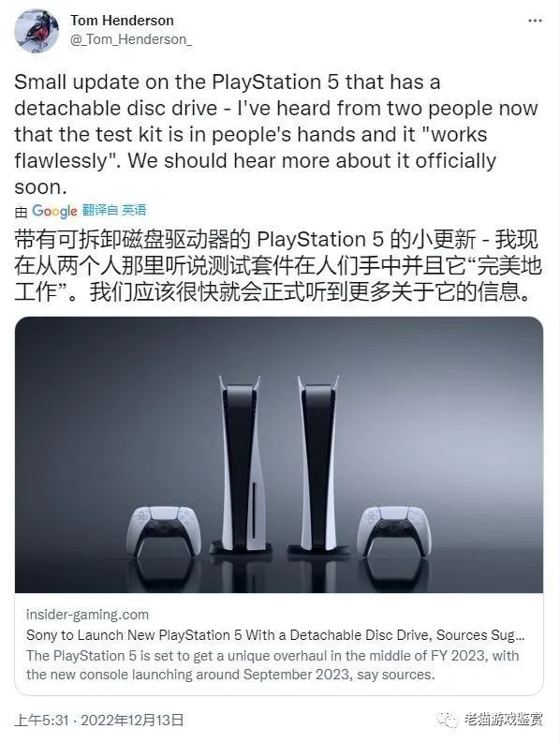Open the tweet's three-dot more menu

pyautogui.click(x=535, y=21)
